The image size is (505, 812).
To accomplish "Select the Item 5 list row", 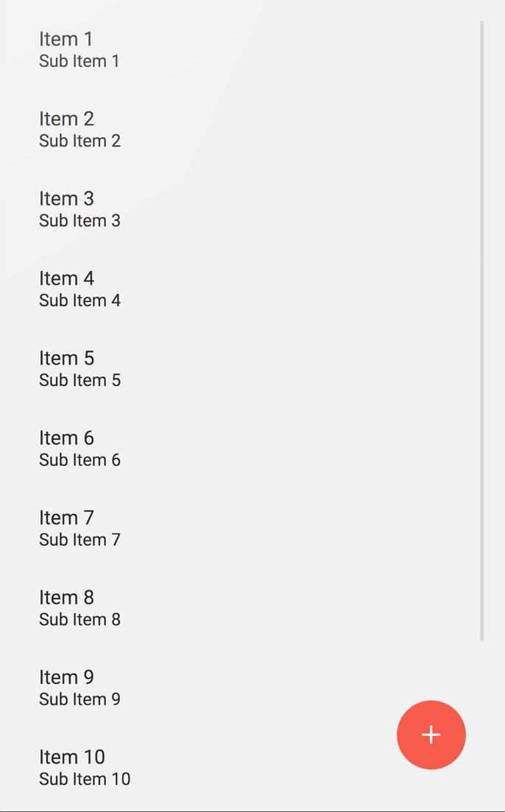I will 66,358.
